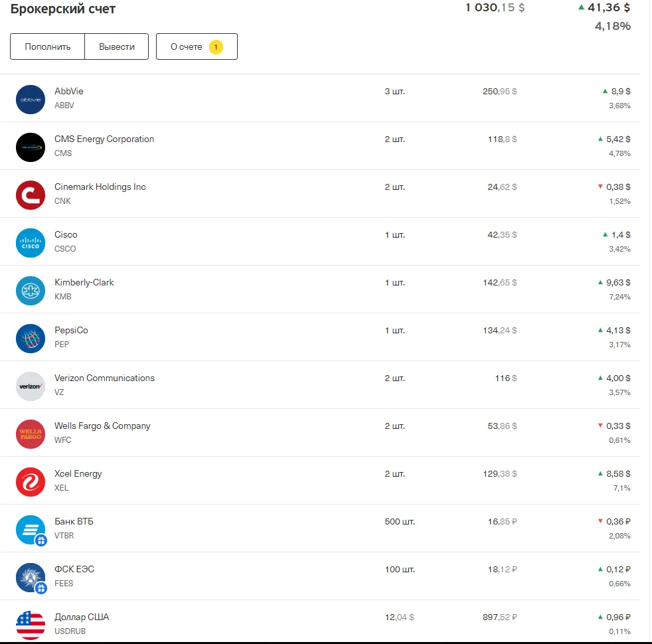Click the US flag icon for USDRUB
The width and height of the screenshot is (652, 644).
click(x=30, y=624)
